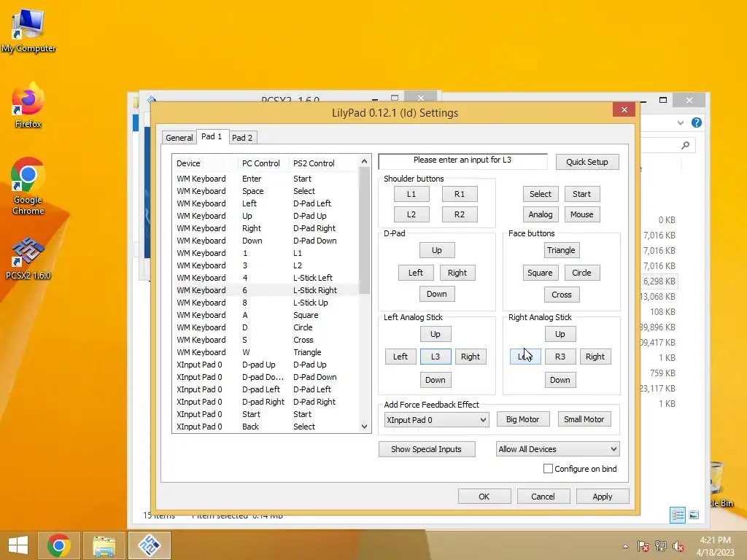Show hidden system tray icons

(x=625, y=546)
